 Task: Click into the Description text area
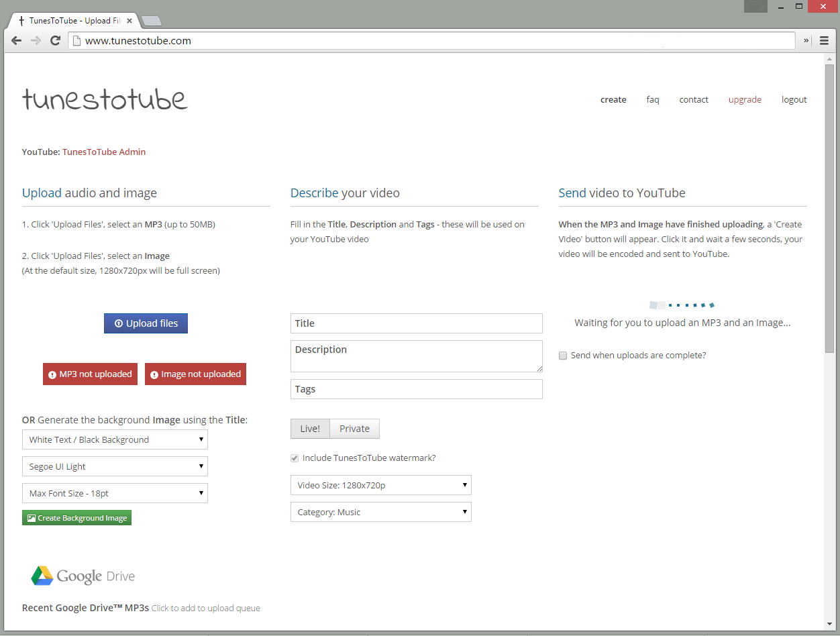coord(417,356)
